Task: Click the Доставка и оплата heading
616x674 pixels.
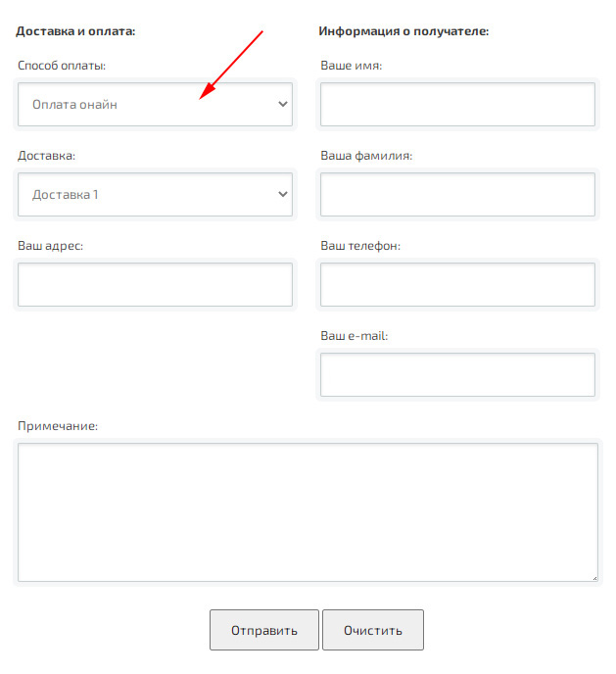Action: [x=75, y=31]
